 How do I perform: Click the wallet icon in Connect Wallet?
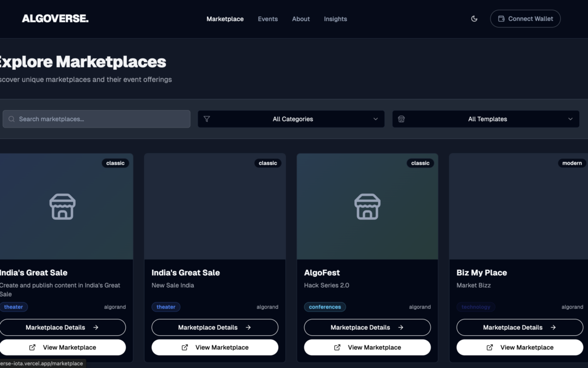(501, 19)
